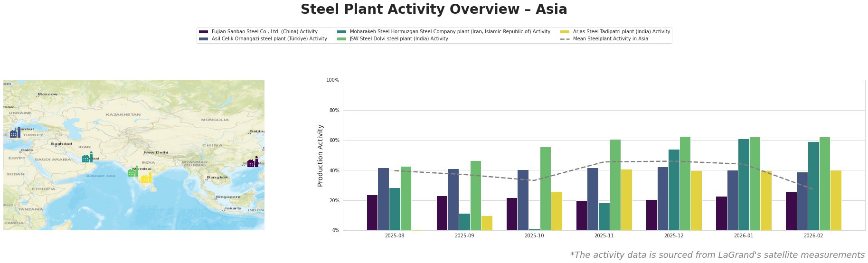Click the Production Activity y-axis title
The width and height of the screenshot is (868, 263).
pyautogui.click(x=321, y=155)
